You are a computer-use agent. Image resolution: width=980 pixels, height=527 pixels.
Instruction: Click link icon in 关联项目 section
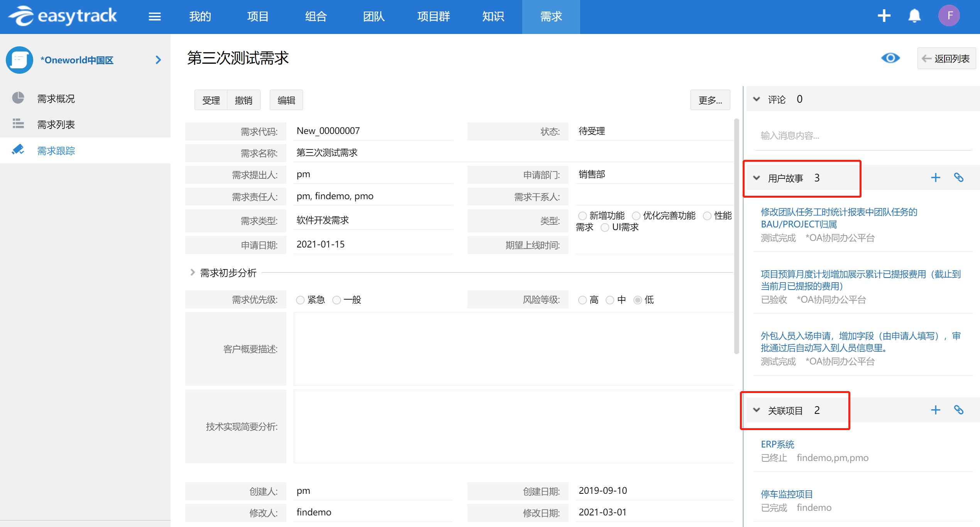pyautogui.click(x=959, y=410)
